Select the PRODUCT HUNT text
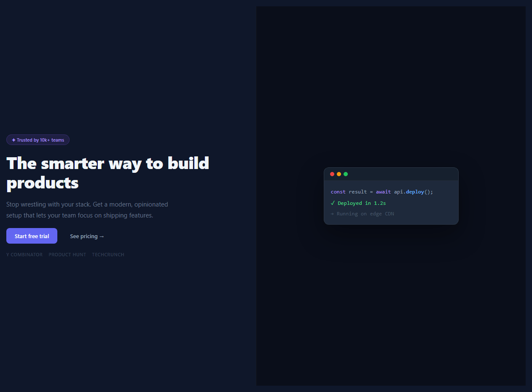The width and height of the screenshot is (532, 392). pyautogui.click(x=67, y=255)
